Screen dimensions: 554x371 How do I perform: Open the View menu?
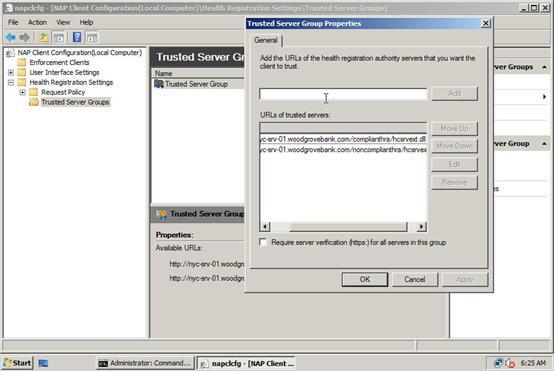[63, 22]
